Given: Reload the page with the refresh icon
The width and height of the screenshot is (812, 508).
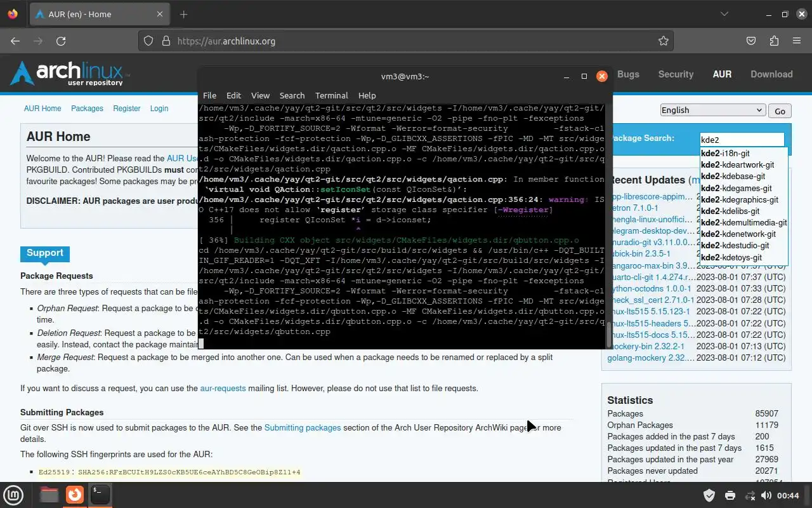Looking at the screenshot, I should tap(61, 41).
